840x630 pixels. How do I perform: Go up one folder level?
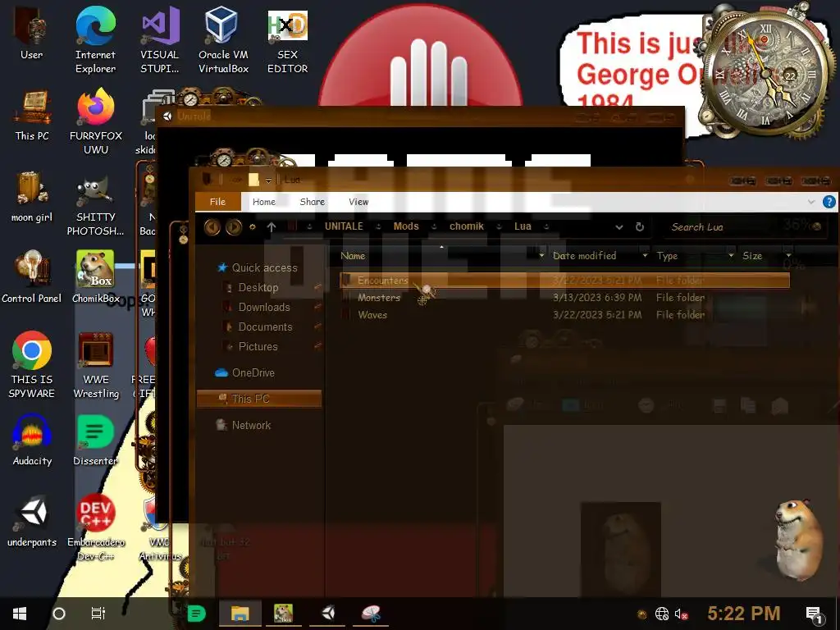pyautogui.click(x=272, y=227)
